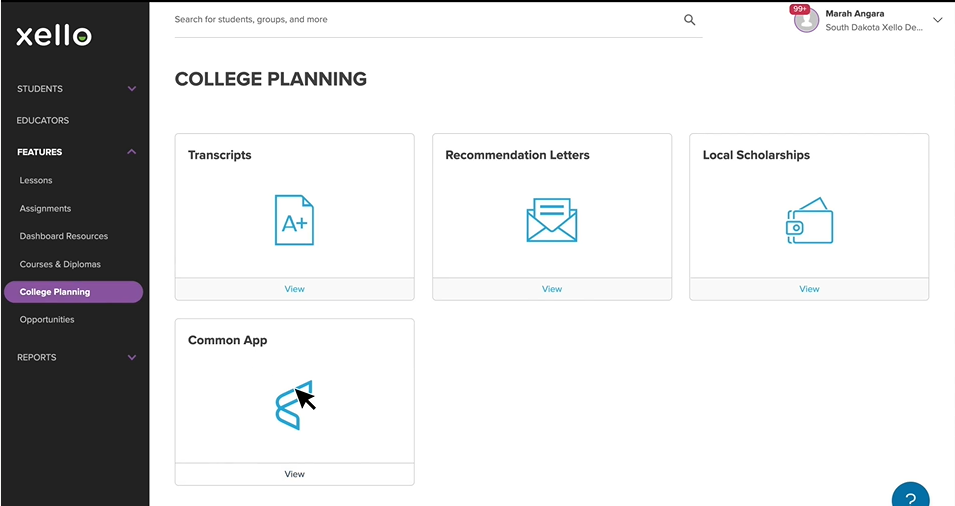Click View under Local Scholarships
Viewport: 955px width, 506px height.
tap(809, 289)
